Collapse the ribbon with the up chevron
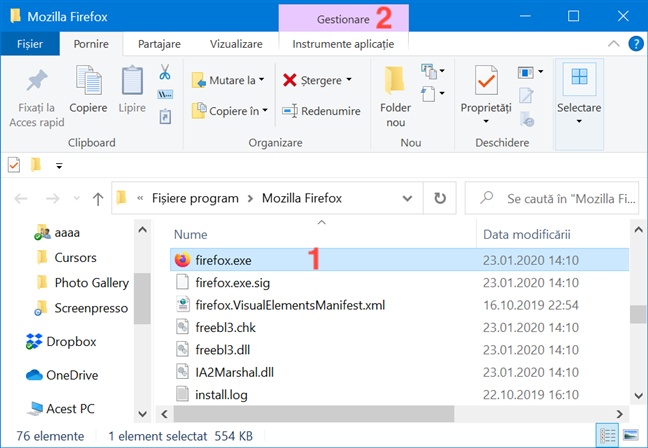 point(614,43)
